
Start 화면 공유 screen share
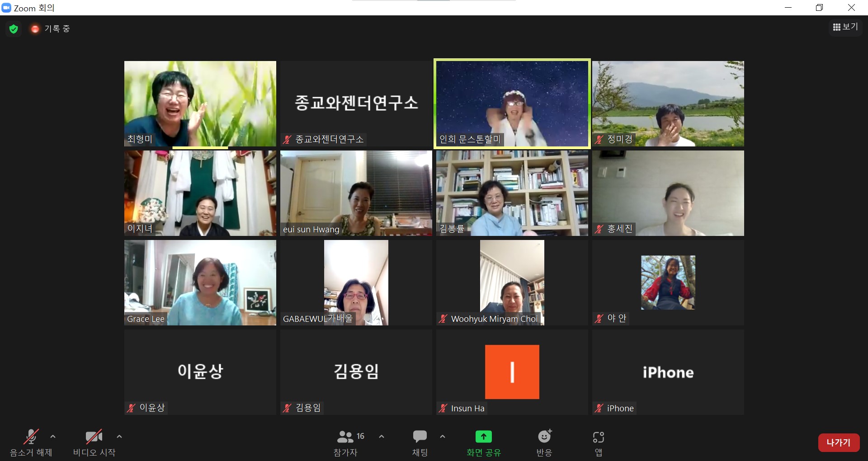click(x=484, y=443)
